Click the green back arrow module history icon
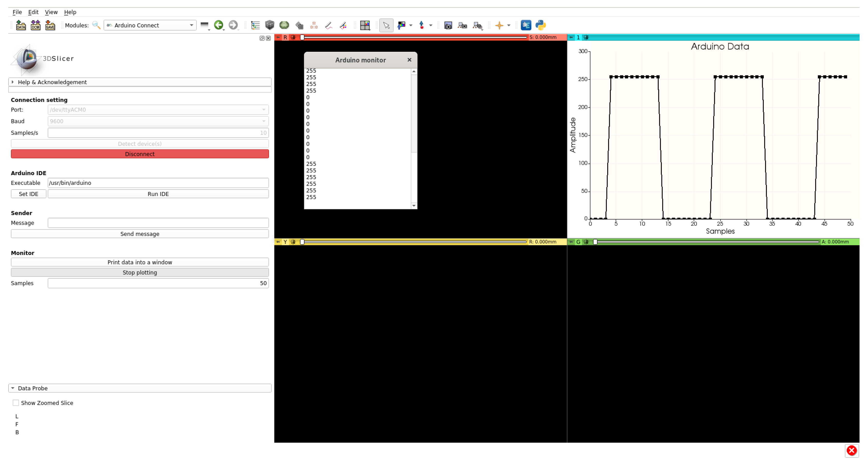Screen dimensions: 868x473 pyautogui.click(x=218, y=25)
